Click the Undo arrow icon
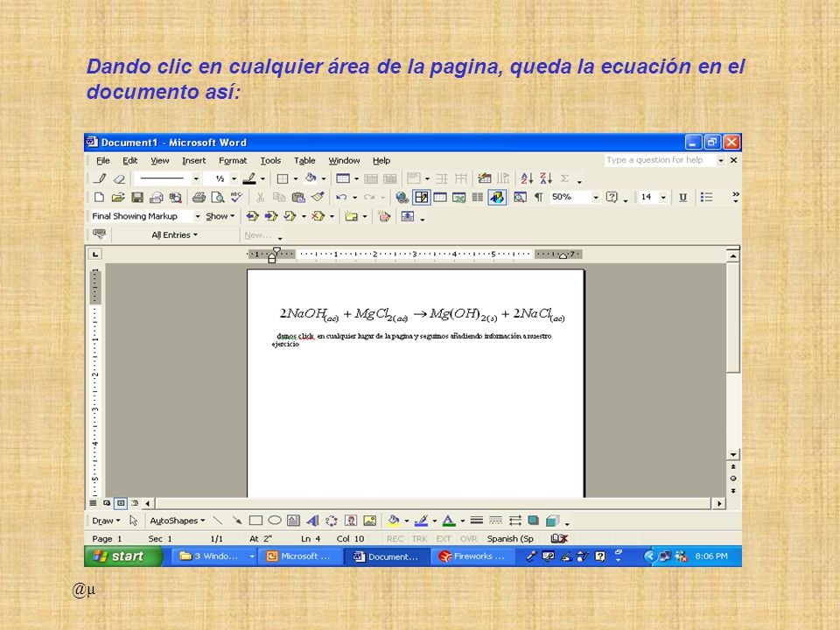Viewport: 840px width, 630px height. [341, 197]
